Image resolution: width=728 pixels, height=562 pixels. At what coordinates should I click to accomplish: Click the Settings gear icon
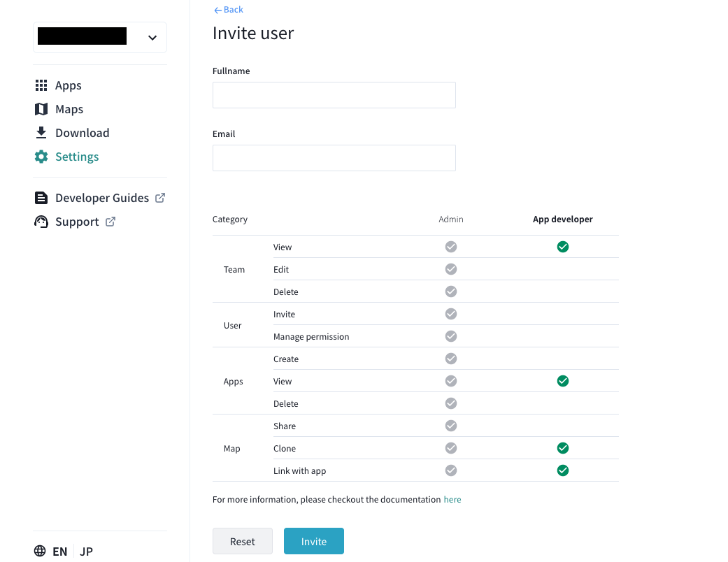pyautogui.click(x=41, y=157)
